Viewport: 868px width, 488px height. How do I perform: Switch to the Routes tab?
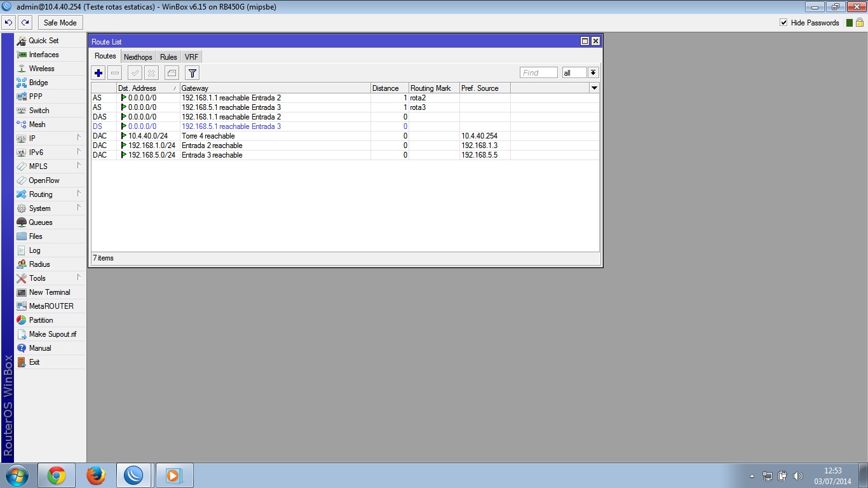(105, 56)
